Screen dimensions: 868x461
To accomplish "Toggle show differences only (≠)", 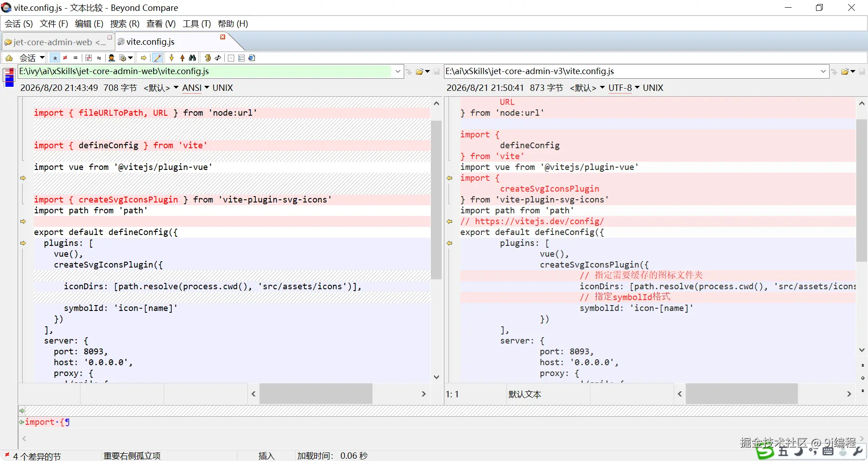I will 65,58.
